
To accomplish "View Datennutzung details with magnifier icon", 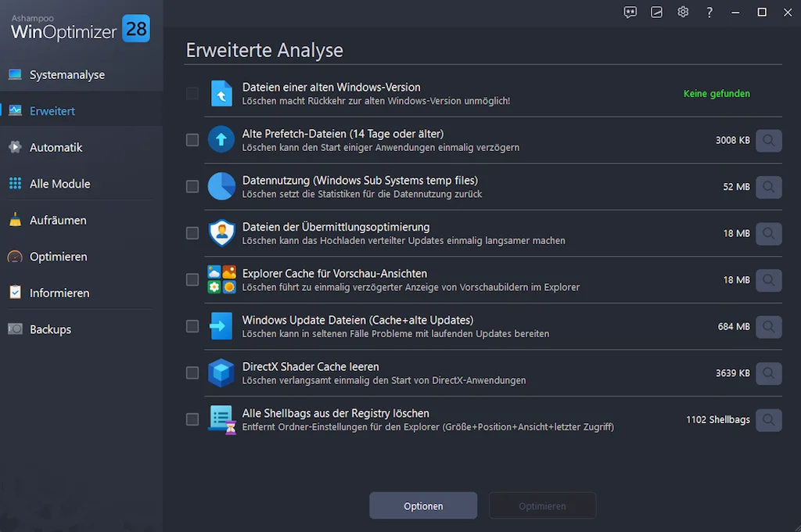I will (769, 187).
